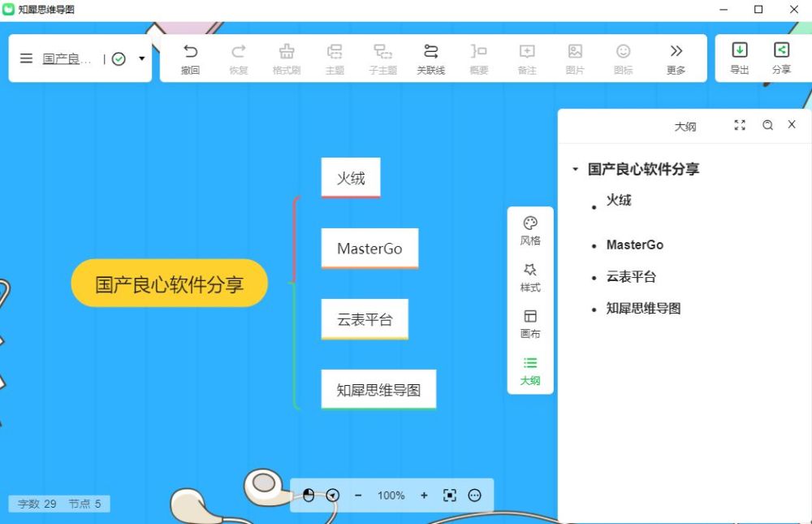
Task: Open the 画布 canvas panel
Action: [530, 324]
